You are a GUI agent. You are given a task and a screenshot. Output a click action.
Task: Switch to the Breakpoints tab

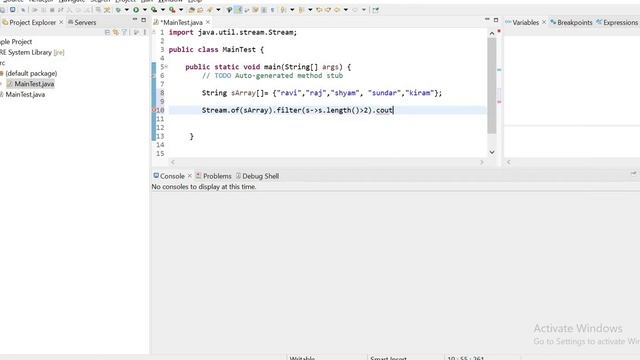[571, 22]
